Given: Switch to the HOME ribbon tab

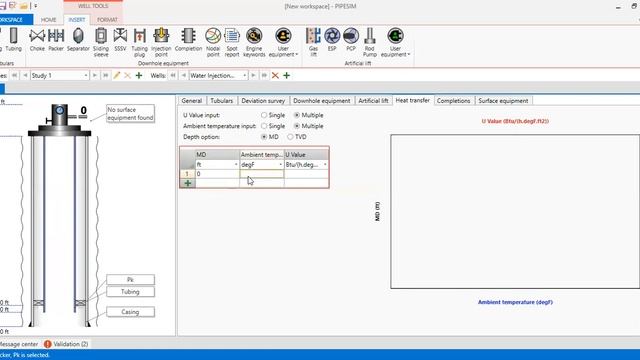Looking at the screenshot, I should [x=49, y=20].
